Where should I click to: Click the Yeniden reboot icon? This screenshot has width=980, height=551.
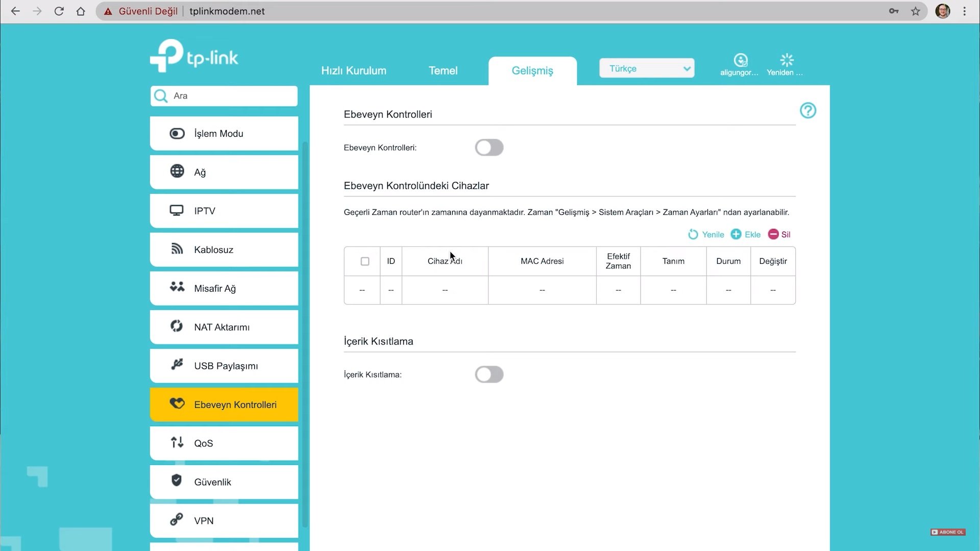[x=787, y=60]
